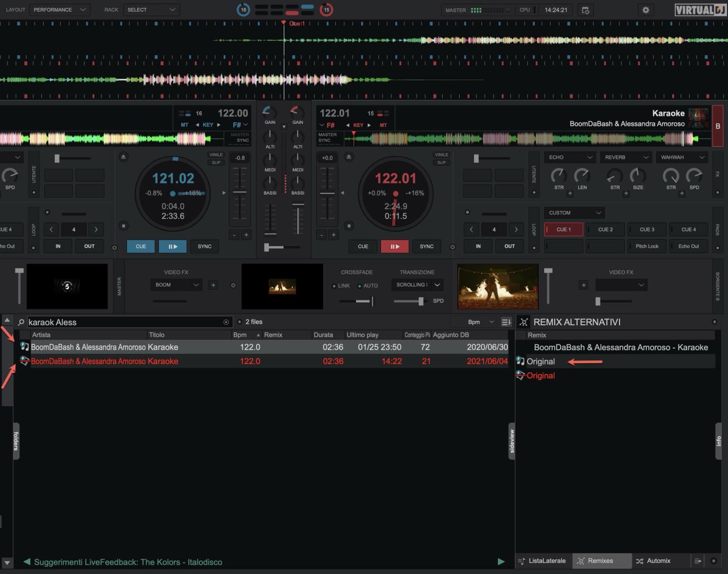Halve the right deck loop length
Viewport: 728px width, 574px height.
[471, 230]
